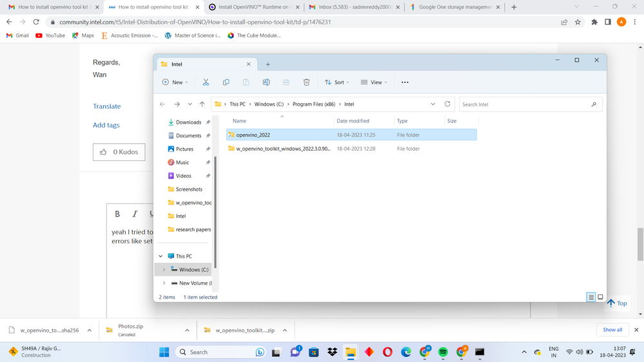
Task: Collapse the This PC tree node
Action: (161, 256)
